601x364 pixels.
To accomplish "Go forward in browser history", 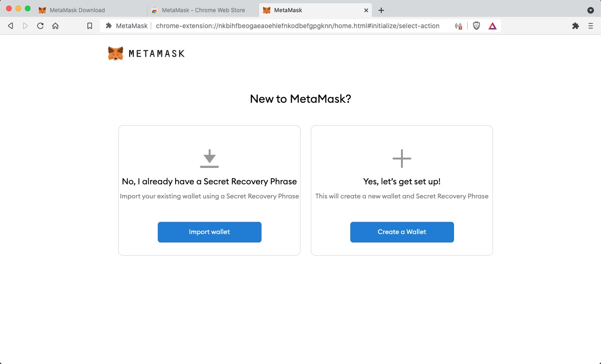I will point(25,26).
